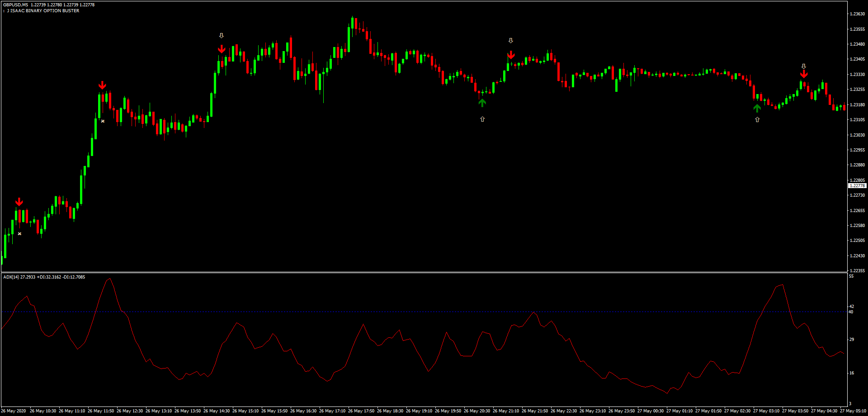Click the large red sell arrow near 26 May 21:10
This screenshot has width=868, height=416.
pyautogui.click(x=511, y=55)
